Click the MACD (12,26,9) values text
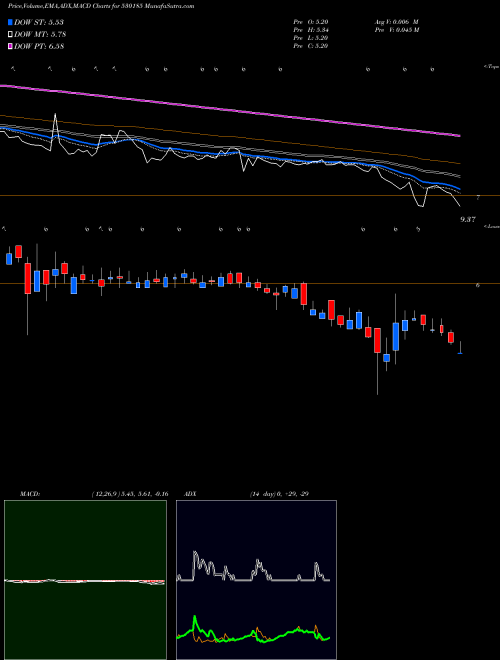 pos(130,494)
